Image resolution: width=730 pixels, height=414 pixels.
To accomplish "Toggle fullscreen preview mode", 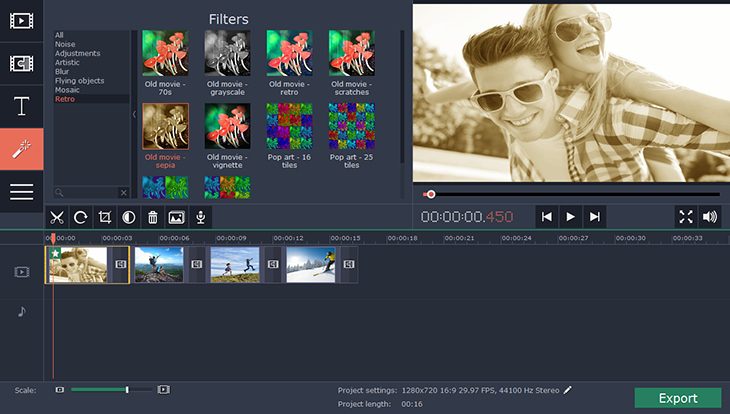I will coord(686,216).
